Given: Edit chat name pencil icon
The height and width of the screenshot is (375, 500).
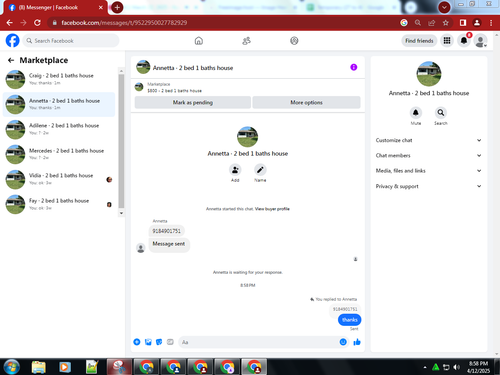Looking at the screenshot, I should pos(260,170).
